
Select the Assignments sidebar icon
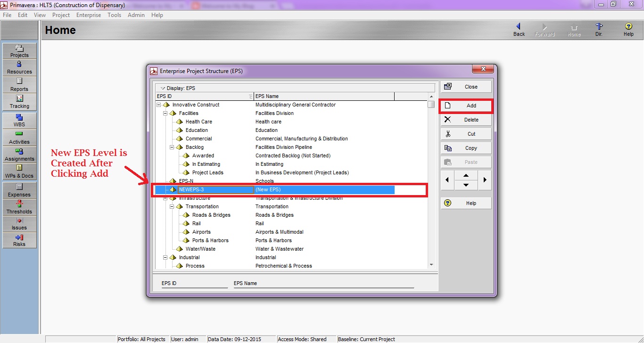[19, 155]
